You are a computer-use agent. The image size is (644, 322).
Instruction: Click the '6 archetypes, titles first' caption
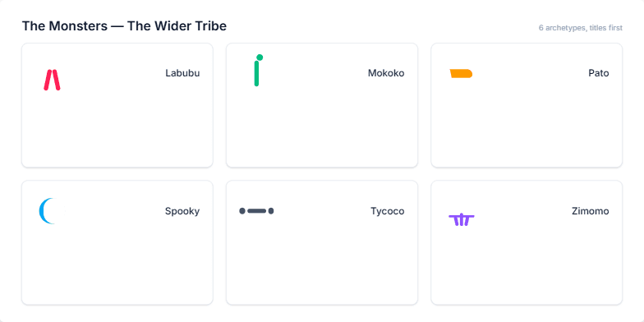pyautogui.click(x=580, y=28)
